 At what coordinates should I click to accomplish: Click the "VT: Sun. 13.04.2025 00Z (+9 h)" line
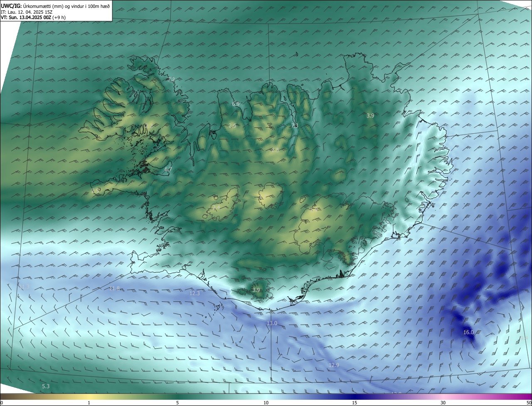(33, 17)
